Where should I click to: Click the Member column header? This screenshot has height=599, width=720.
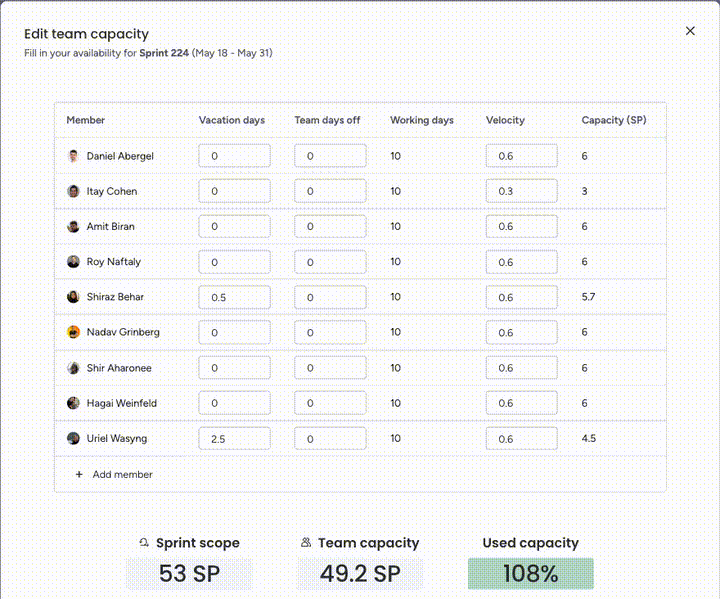coord(85,120)
